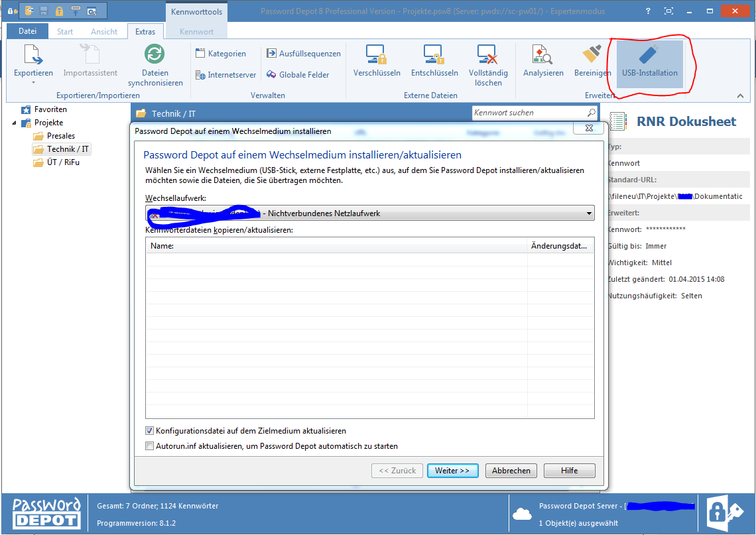Click Vollständig löschen icon

tap(487, 54)
